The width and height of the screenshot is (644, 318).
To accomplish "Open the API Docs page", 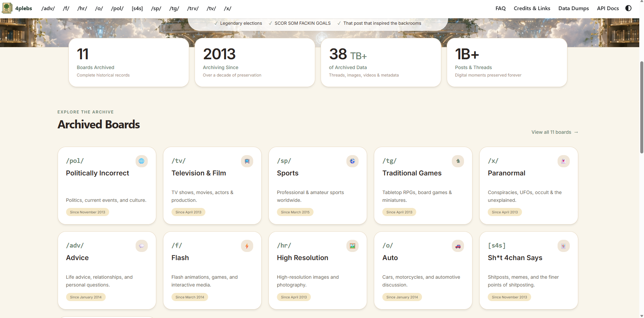I will click(608, 8).
